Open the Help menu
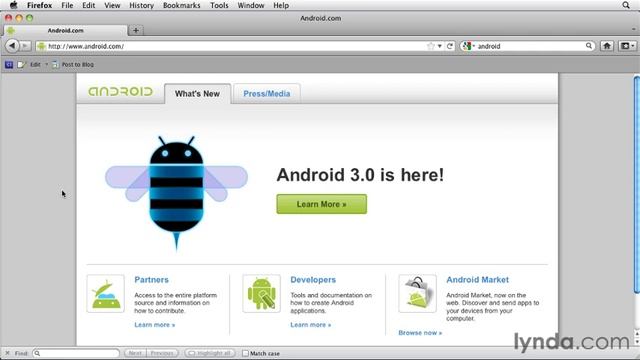The width and height of the screenshot is (640, 360). tap(281, 5)
